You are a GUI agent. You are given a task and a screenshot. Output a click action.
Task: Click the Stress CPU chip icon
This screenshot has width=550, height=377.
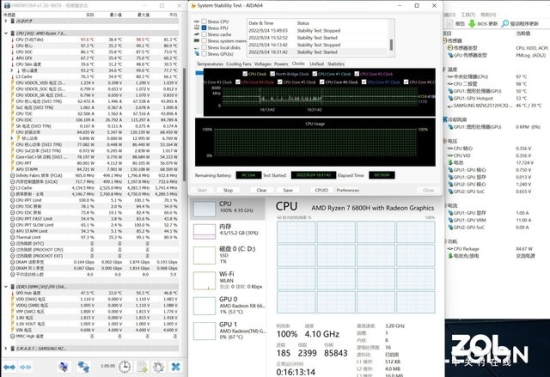196,21
